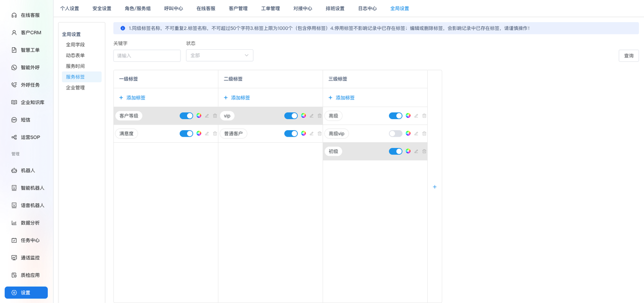Switch to the 安全设置 tab
This screenshot has height=303, width=644.
pos(102,9)
